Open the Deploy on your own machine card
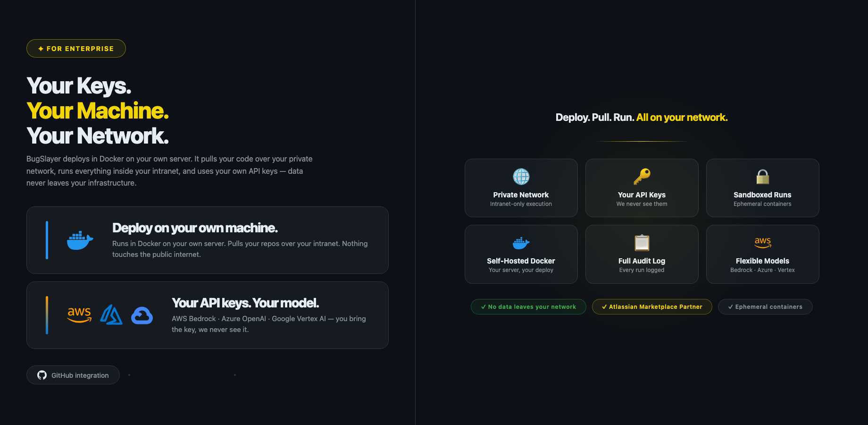The width and height of the screenshot is (868, 425). tap(208, 240)
